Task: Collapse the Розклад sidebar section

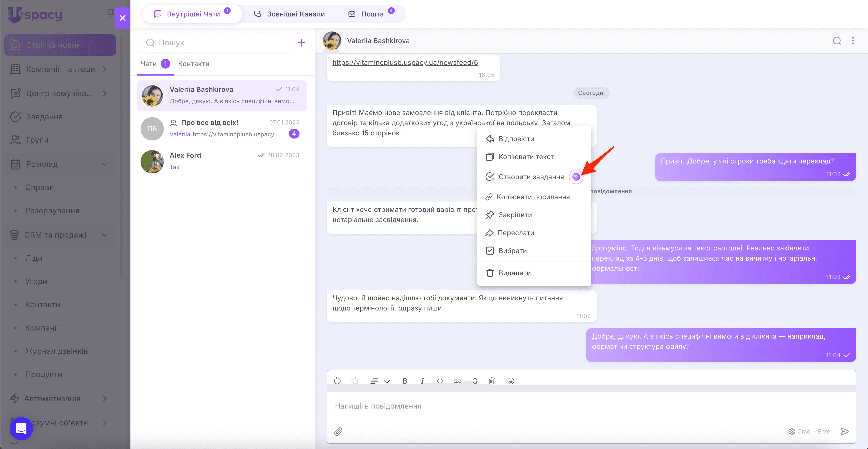Action: click(105, 164)
